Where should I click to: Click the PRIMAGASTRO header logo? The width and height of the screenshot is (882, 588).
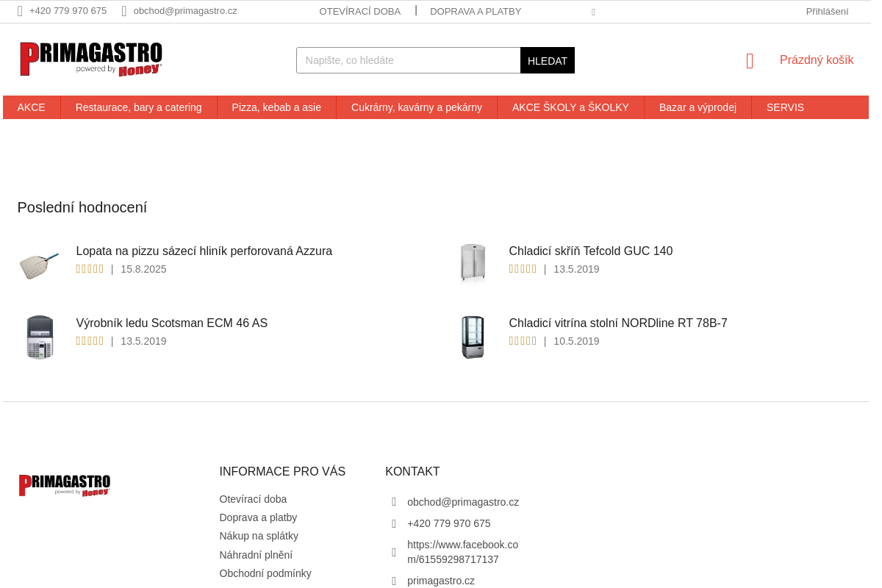(90, 59)
